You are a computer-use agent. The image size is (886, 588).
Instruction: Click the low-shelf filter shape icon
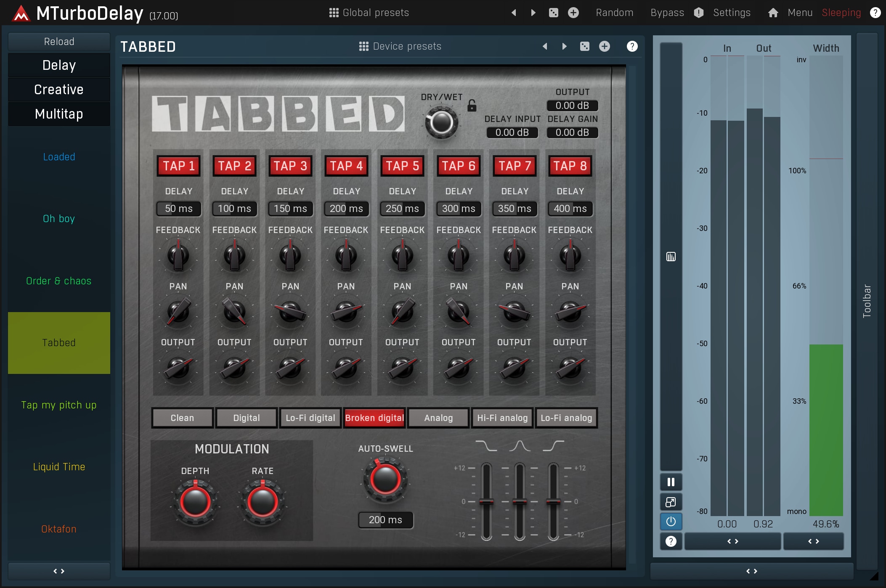pos(486,446)
